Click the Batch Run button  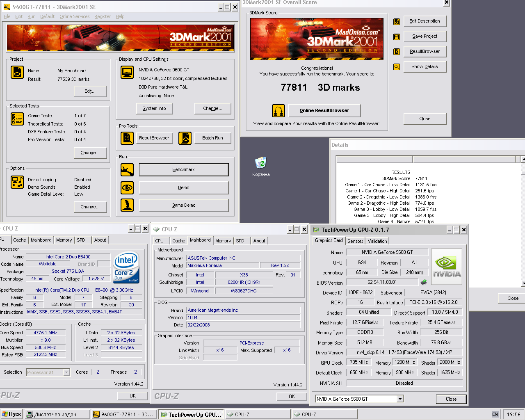[x=212, y=138]
